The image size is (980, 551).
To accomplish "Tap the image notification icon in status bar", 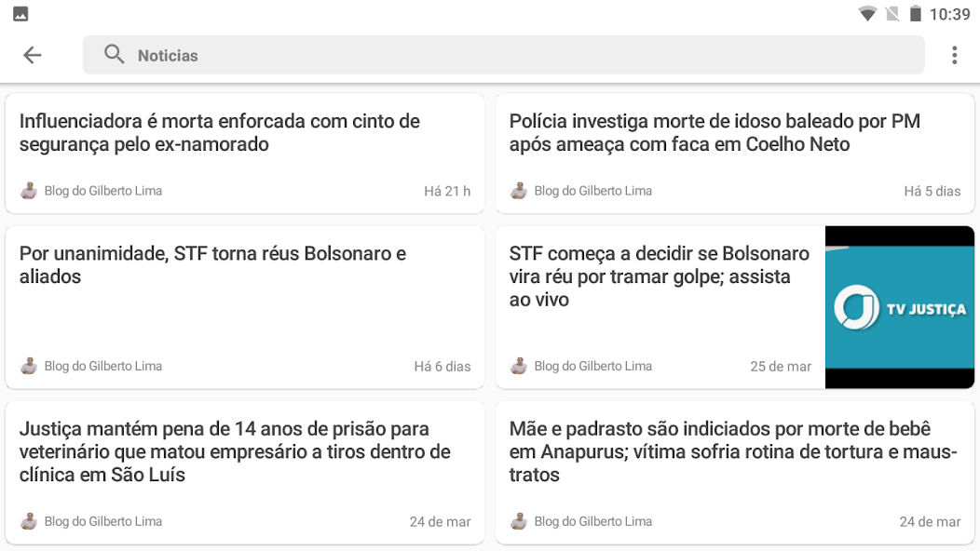I will (x=20, y=14).
